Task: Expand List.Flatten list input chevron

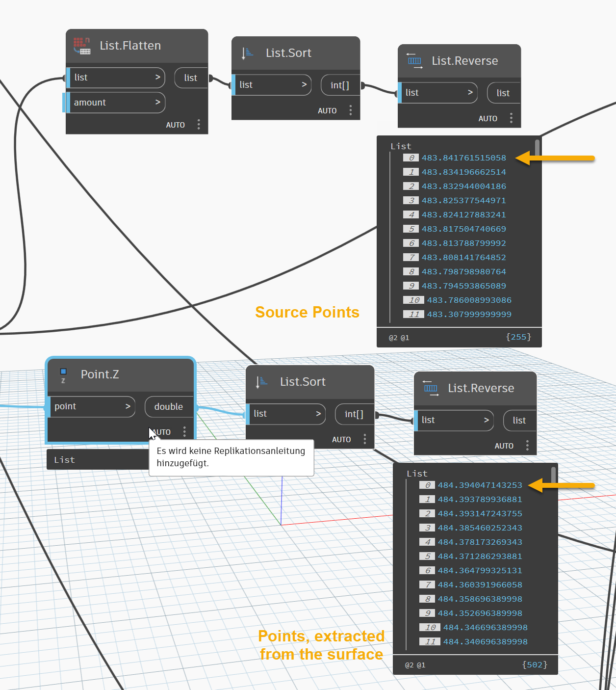Action: (157, 77)
